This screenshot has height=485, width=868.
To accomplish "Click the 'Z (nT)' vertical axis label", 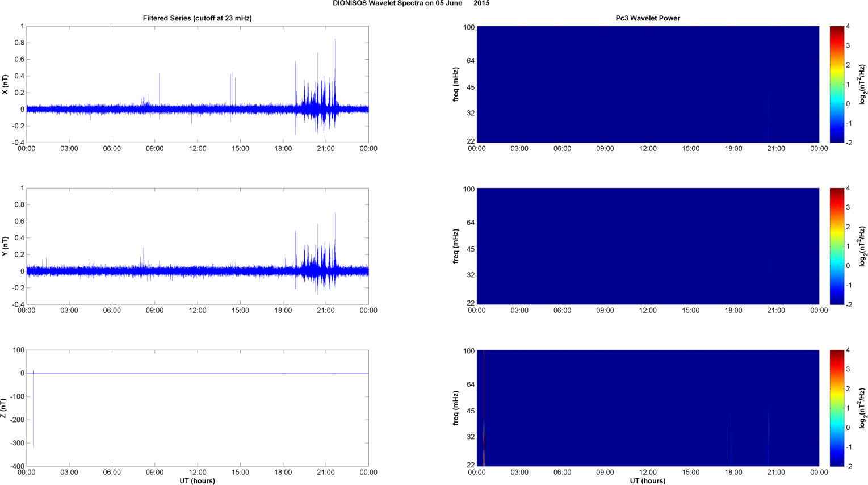I will coord(3,408).
